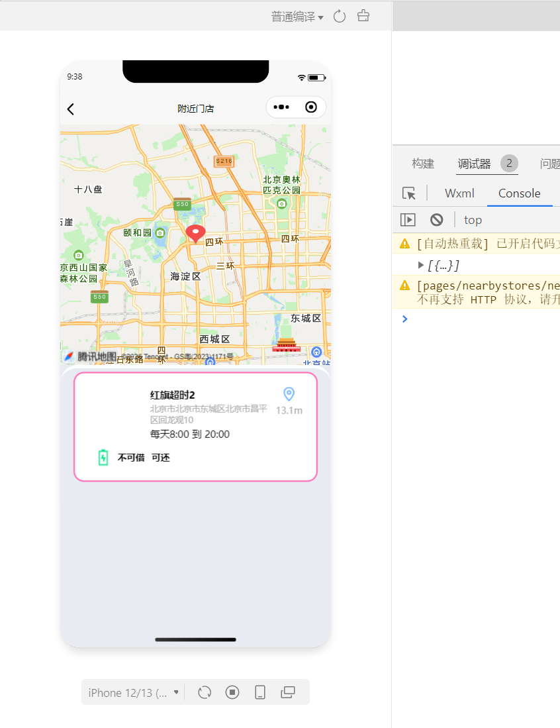
Task: Clear the console with the block icon
Action: (437, 220)
